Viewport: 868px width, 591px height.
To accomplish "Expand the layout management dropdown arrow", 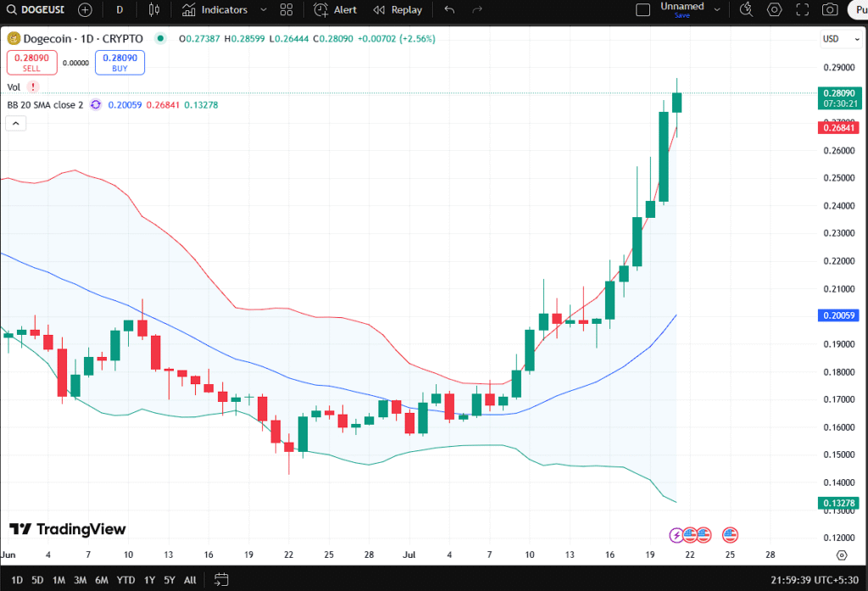I will point(717,10).
